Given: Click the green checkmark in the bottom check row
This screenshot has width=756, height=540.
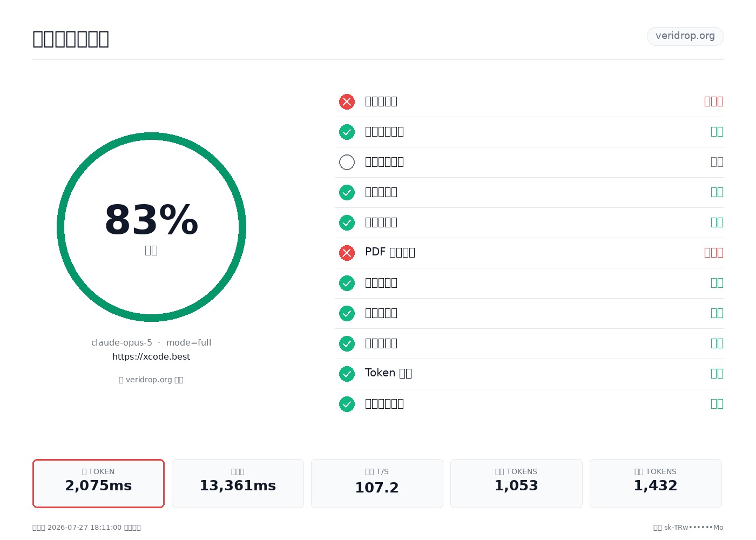Looking at the screenshot, I should coord(347,404).
